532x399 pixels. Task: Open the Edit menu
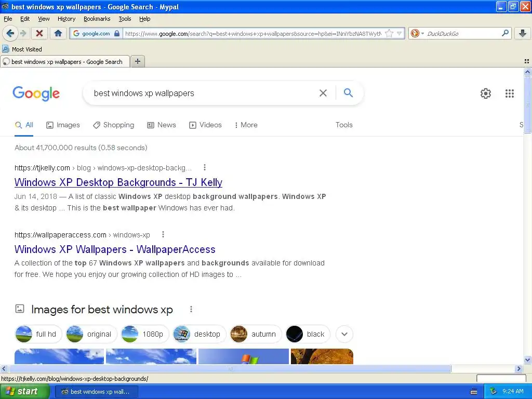point(25,19)
